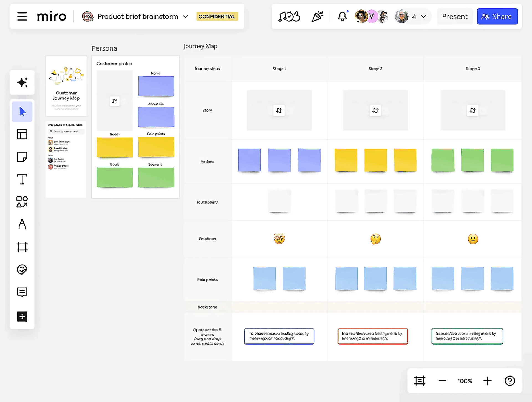Click the Persona frame title
Viewport: 532px width, 402px height.
pos(104,48)
